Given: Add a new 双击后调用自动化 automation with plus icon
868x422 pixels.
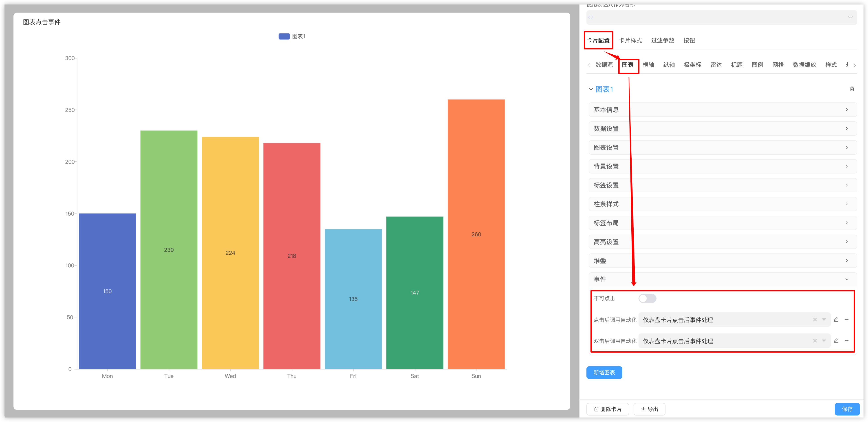Looking at the screenshot, I should 846,341.
